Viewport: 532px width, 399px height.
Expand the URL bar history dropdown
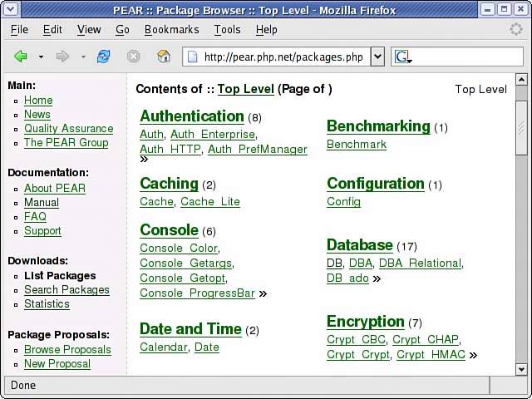(x=377, y=57)
